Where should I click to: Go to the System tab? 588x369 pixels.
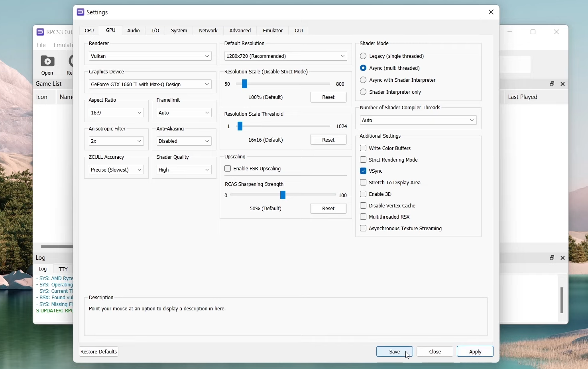(x=179, y=31)
